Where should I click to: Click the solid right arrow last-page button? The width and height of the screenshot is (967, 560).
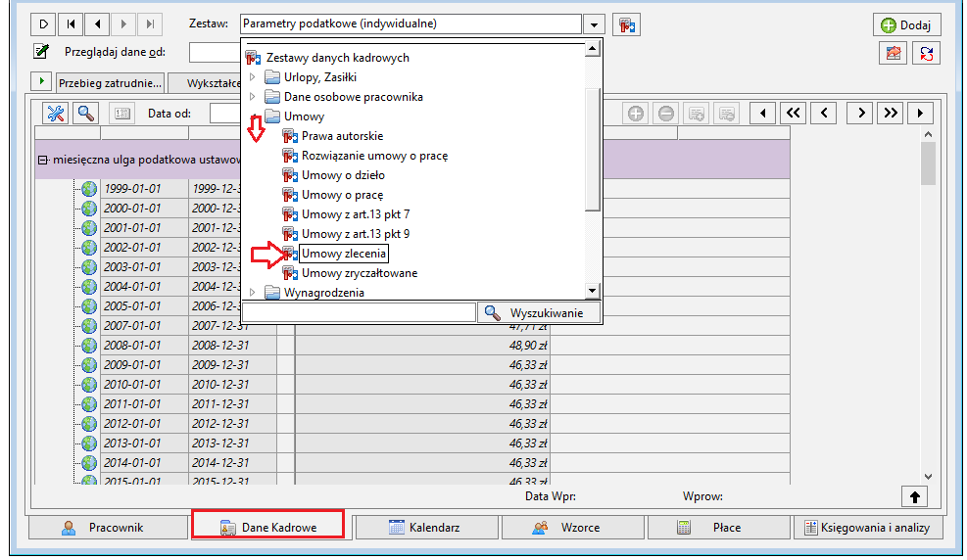tap(920, 113)
